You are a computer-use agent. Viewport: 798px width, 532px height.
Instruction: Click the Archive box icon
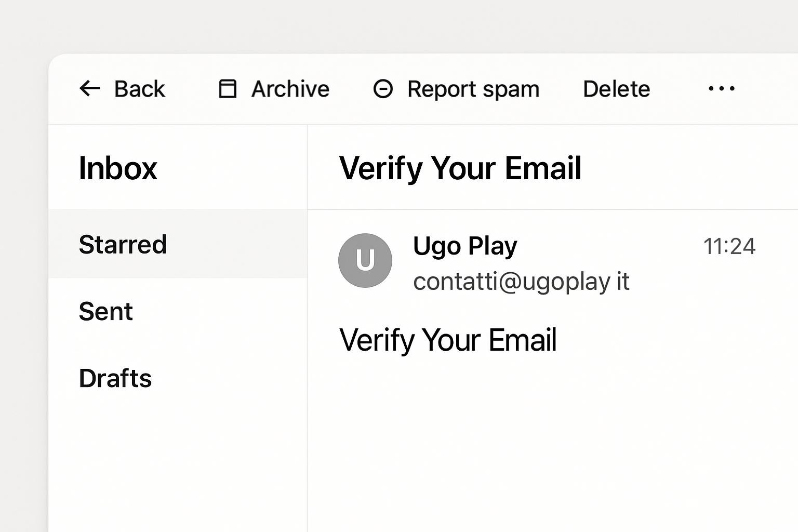228,89
